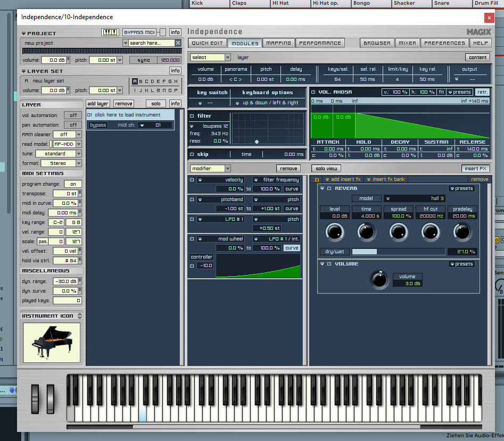
Task: Toggle mod wheel modifier power icon
Action: coord(192,239)
